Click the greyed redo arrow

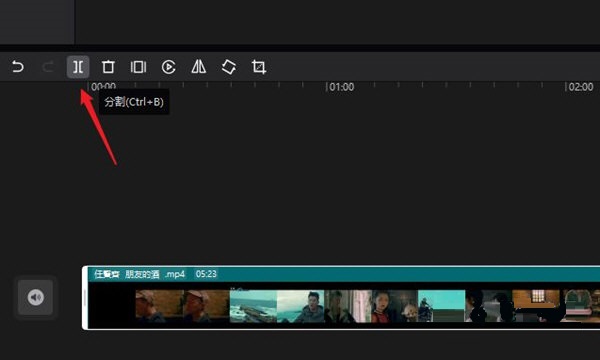(x=48, y=67)
